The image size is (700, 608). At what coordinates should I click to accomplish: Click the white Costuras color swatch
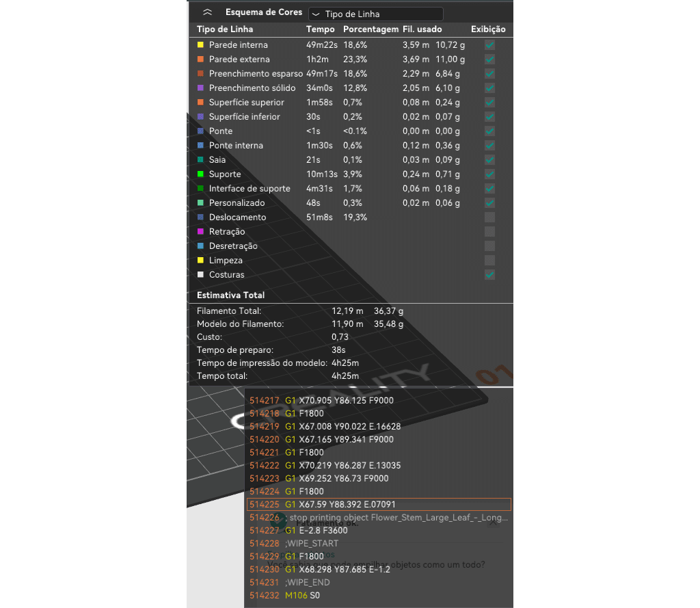(200, 275)
